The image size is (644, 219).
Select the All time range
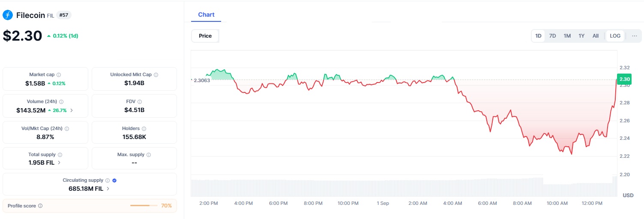(596, 36)
